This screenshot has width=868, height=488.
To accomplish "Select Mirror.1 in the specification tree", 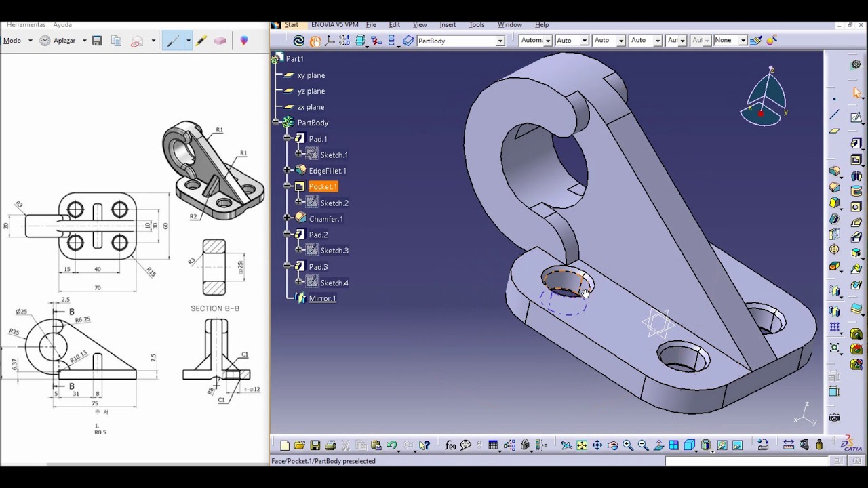I will [x=322, y=298].
